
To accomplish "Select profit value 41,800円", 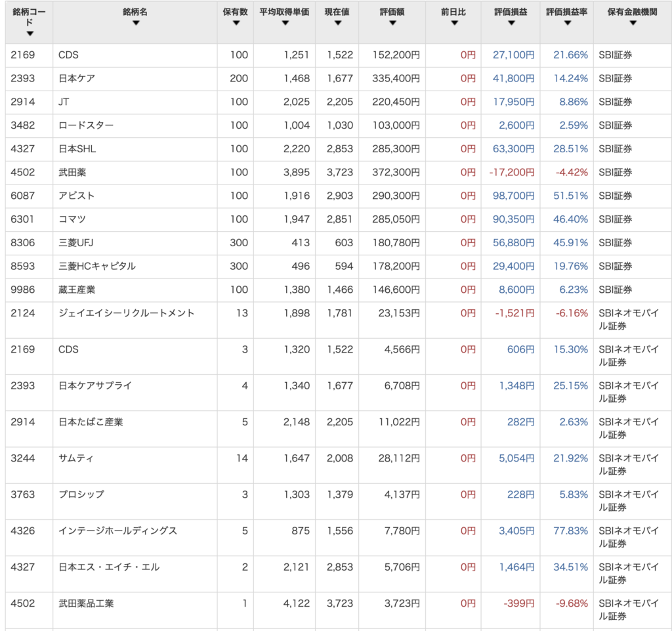I will (x=513, y=78).
